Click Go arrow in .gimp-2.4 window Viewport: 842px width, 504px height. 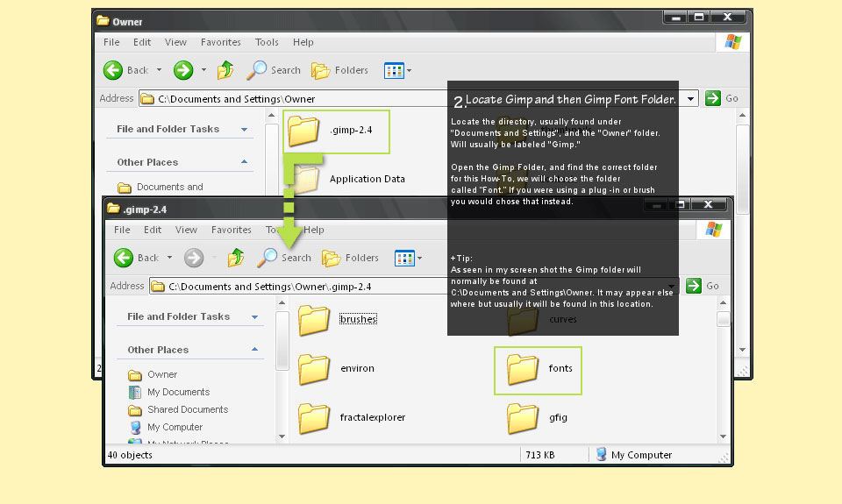pos(694,286)
